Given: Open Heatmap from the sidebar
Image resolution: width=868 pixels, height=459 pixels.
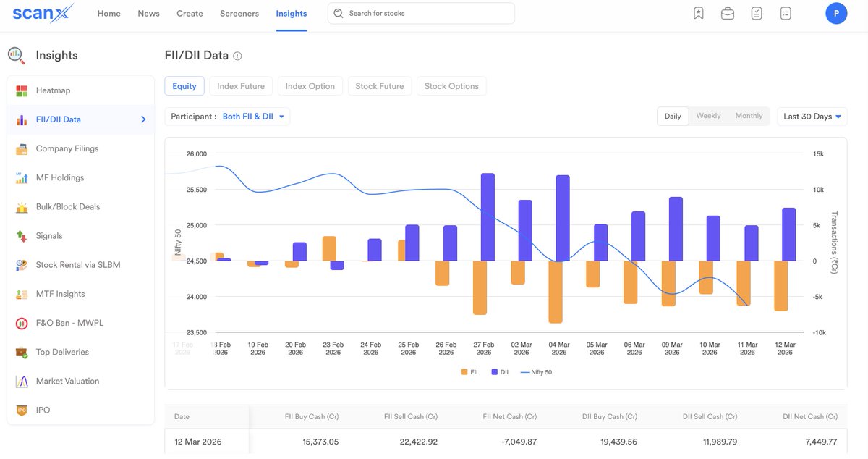Looking at the screenshot, I should (x=81, y=90).
